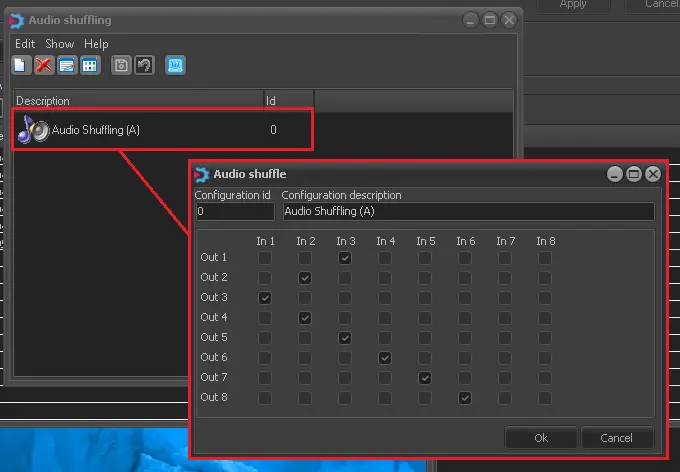
Task: Cancel the Audio shuffle dialog
Action: pos(616,438)
